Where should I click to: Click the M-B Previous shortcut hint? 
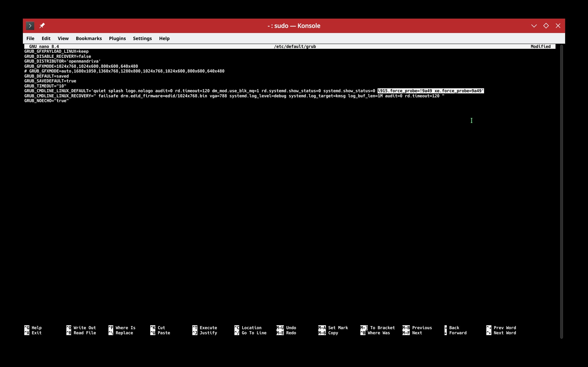(x=417, y=328)
